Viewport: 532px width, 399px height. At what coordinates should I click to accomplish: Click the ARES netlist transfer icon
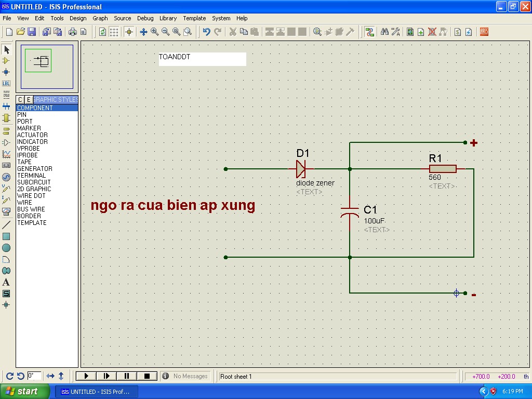point(484,32)
